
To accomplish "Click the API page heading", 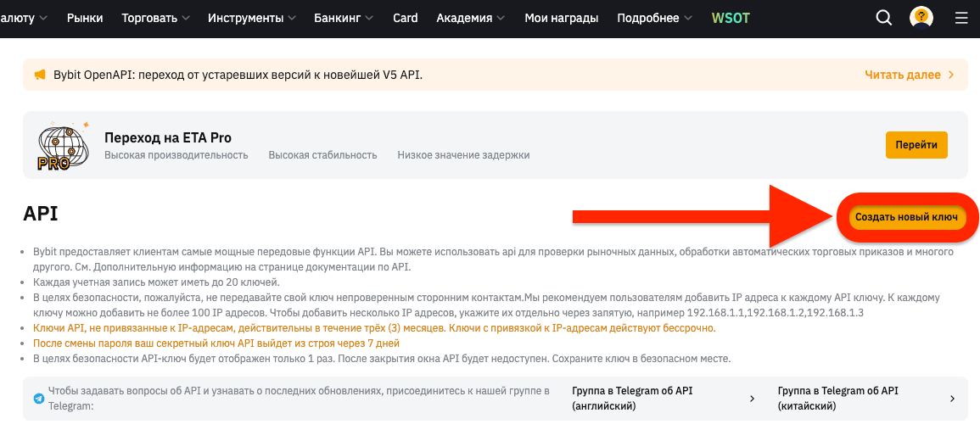I will pyautogui.click(x=41, y=213).
